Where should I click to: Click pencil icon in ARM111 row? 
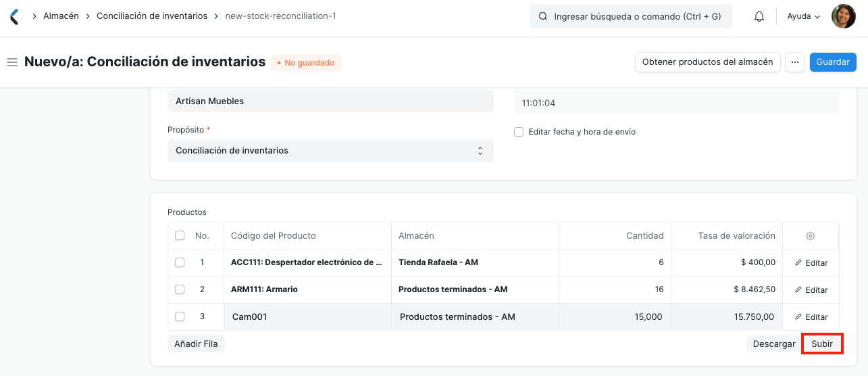[x=798, y=289]
